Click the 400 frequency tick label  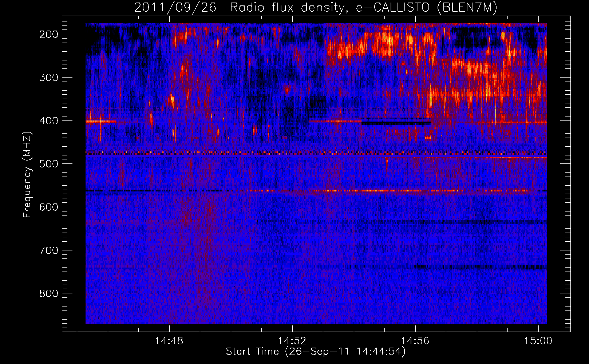tap(49, 121)
